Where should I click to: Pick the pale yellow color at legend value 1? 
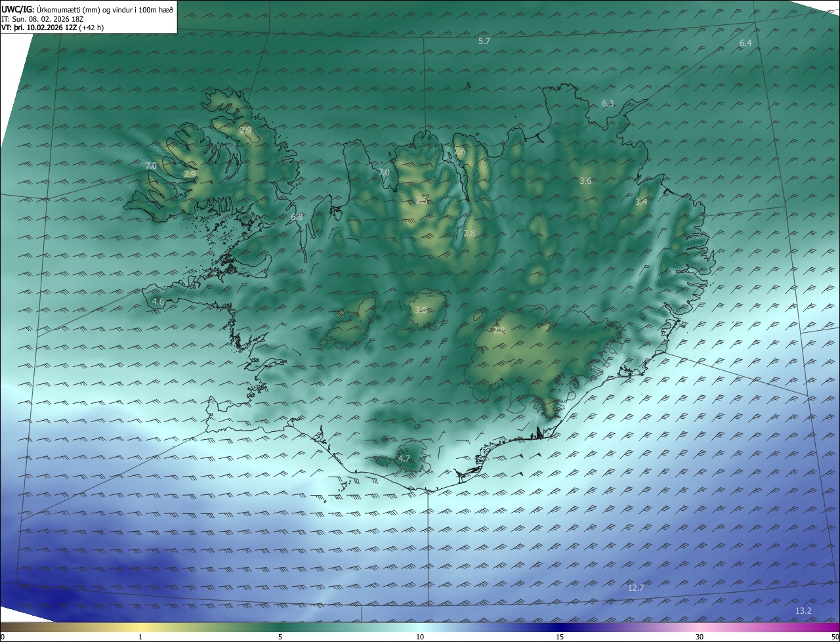coord(140,627)
